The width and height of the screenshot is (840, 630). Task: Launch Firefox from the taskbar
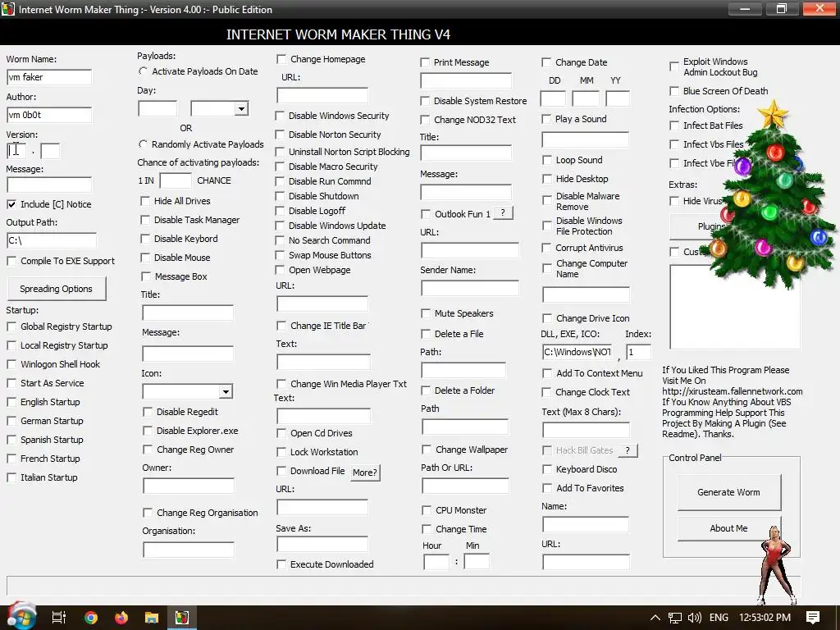coord(121,618)
